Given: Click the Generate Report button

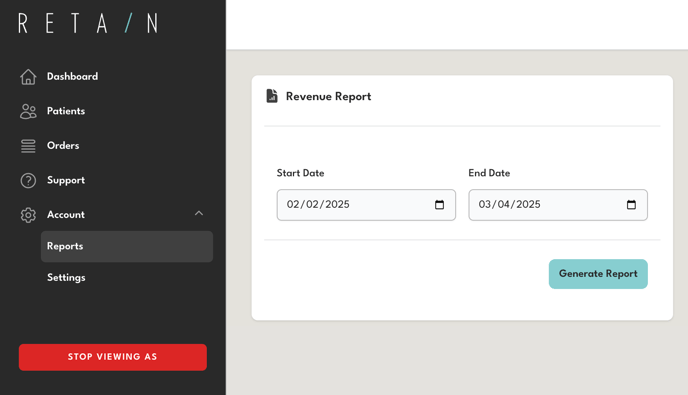Looking at the screenshot, I should coord(598,274).
